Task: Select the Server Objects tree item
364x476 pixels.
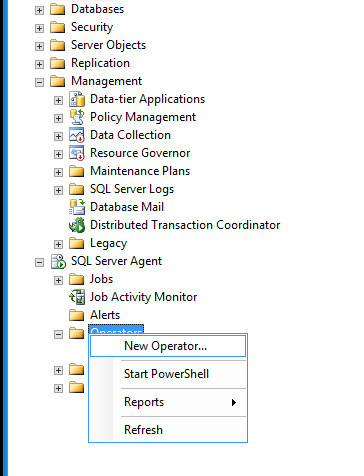Action: (108, 45)
